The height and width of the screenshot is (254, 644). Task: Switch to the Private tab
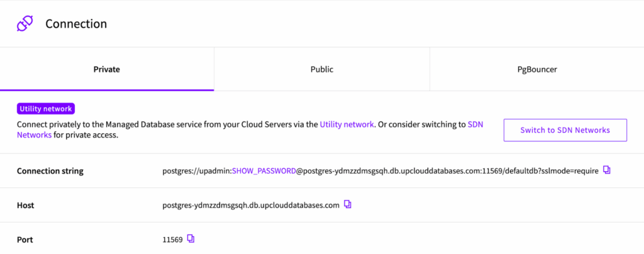tap(107, 69)
